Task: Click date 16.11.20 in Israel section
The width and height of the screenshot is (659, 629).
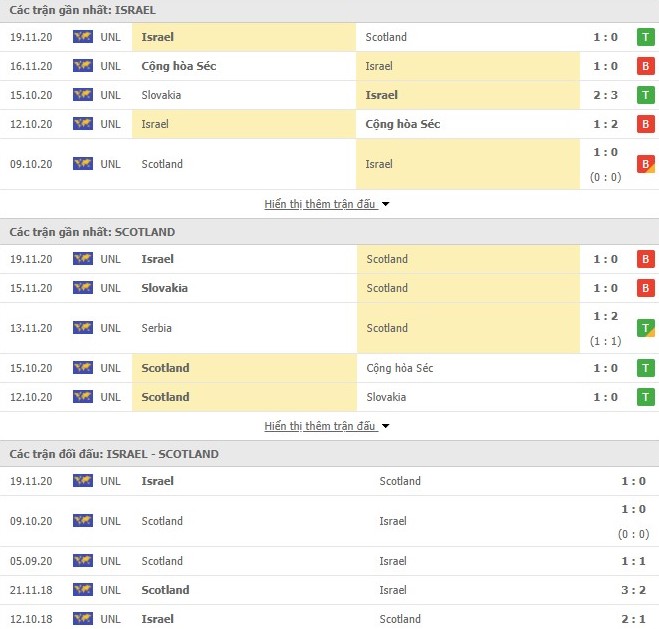Action: tap(31, 66)
